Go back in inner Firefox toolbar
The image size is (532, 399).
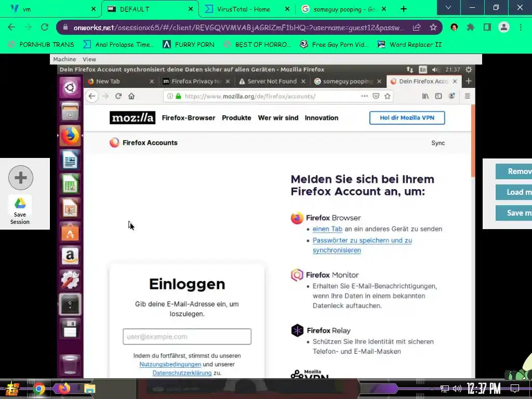(92, 96)
